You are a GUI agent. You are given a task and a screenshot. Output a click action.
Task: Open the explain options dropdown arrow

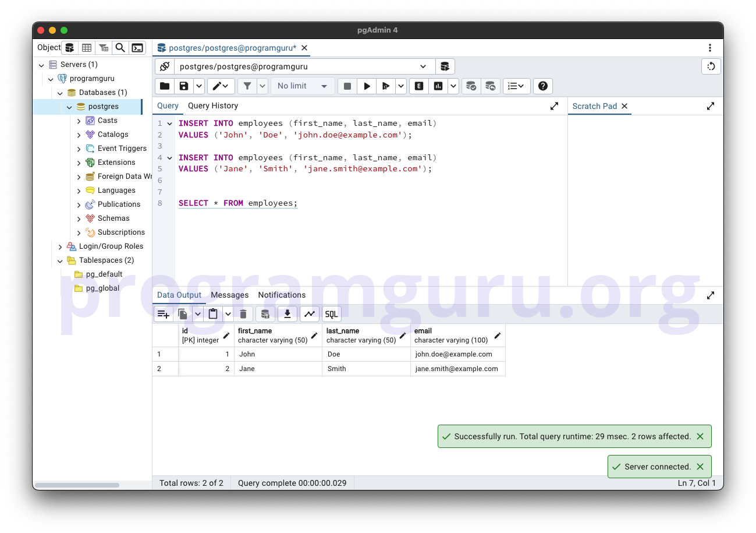tap(453, 86)
